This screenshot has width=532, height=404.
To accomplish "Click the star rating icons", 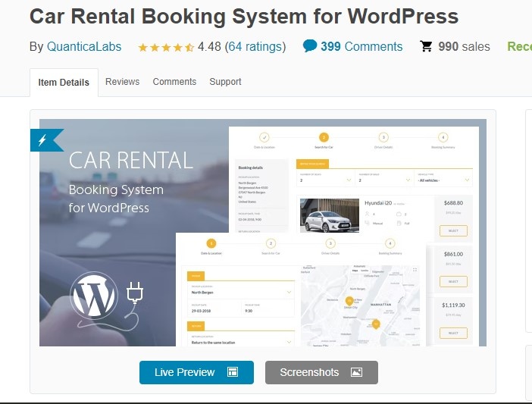I will pyautogui.click(x=166, y=47).
